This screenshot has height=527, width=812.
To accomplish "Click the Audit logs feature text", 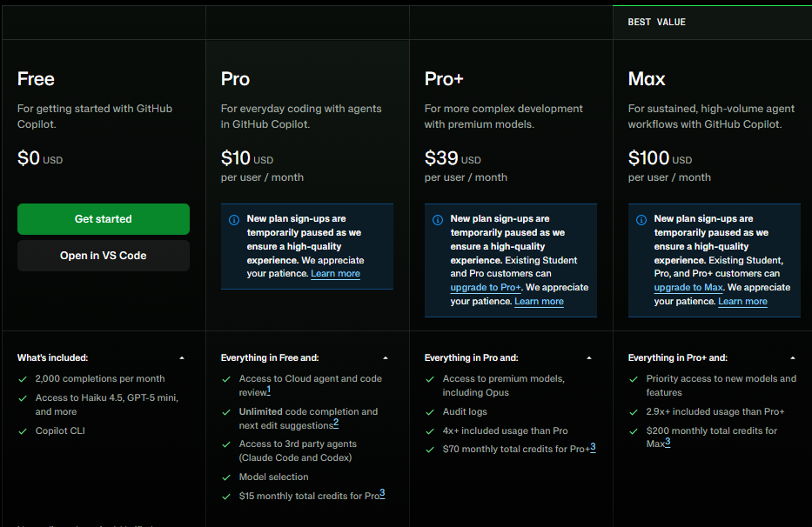I will (x=465, y=411).
